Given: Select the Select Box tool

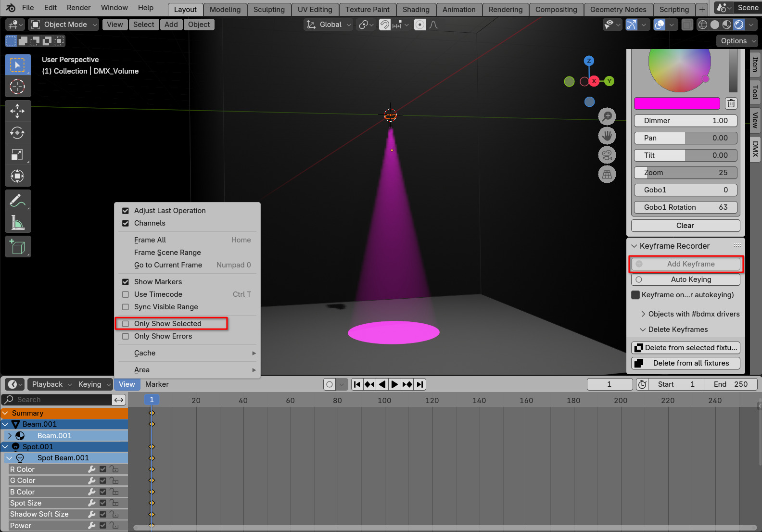Looking at the screenshot, I should 18,65.
